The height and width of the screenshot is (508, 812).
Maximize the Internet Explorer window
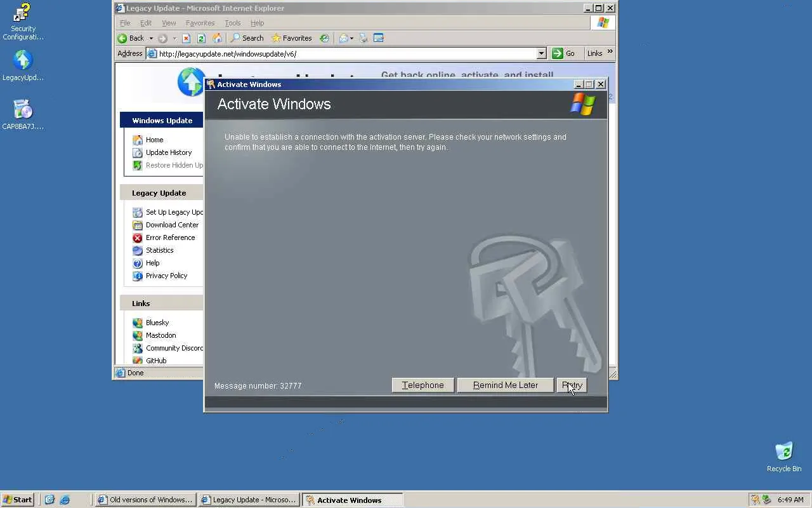click(x=599, y=8)
